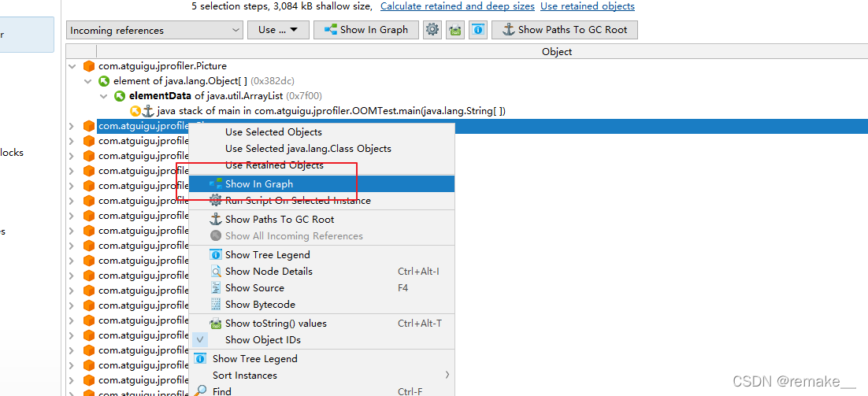Collapse the elementData of java.util.ArrayList node
Viewport: 868px width, 396px height.
103,96
